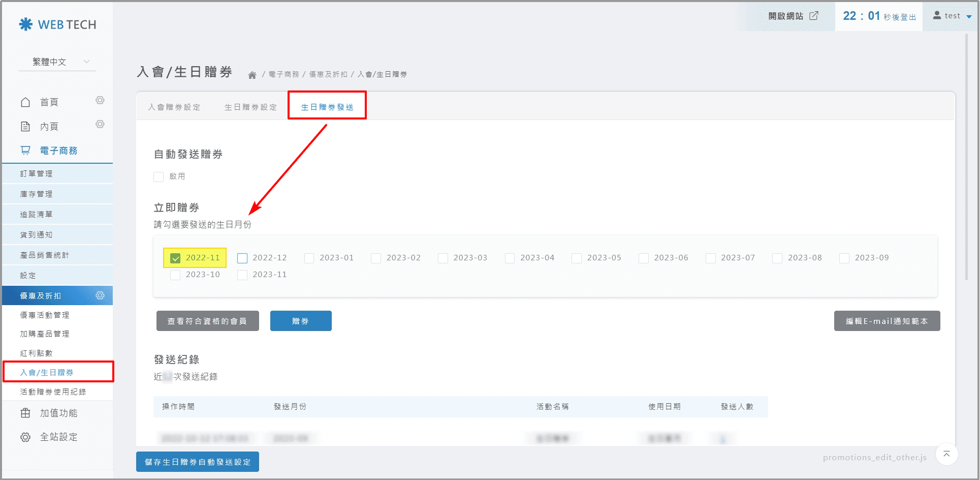Click the WEB TECH logo
The image size is (980, 480).
tap(57, 24)
